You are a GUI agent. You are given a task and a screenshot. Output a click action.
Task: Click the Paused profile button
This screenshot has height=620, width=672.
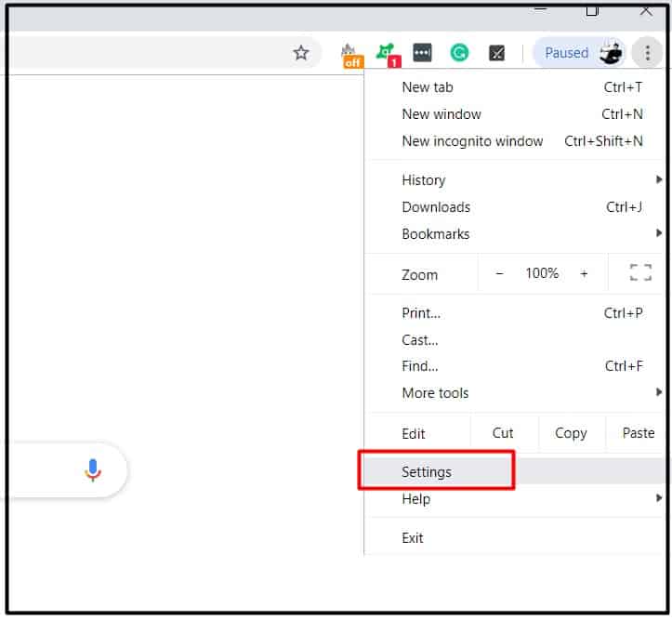click(578, 53)
